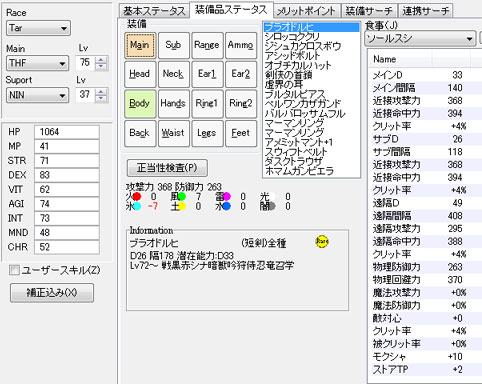The image size is (482, 384).
Task: Click the yellow earth element dot
Action: [x=182, y=206]
